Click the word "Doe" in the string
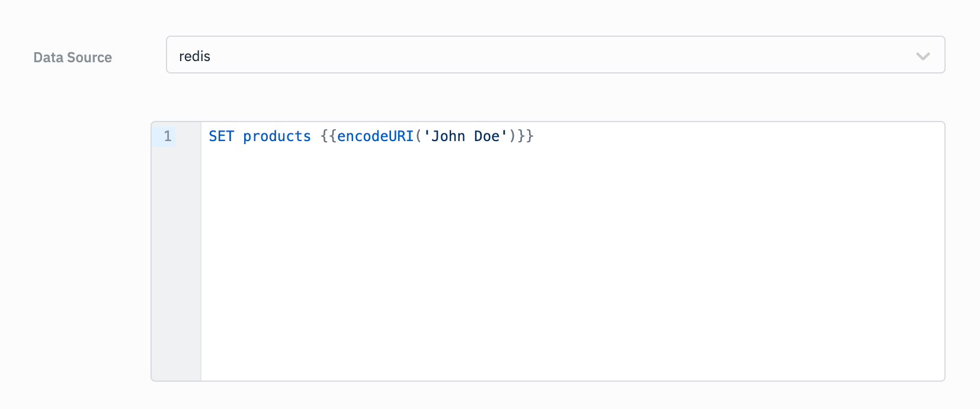The image size is (980, 409). (486, 136)
